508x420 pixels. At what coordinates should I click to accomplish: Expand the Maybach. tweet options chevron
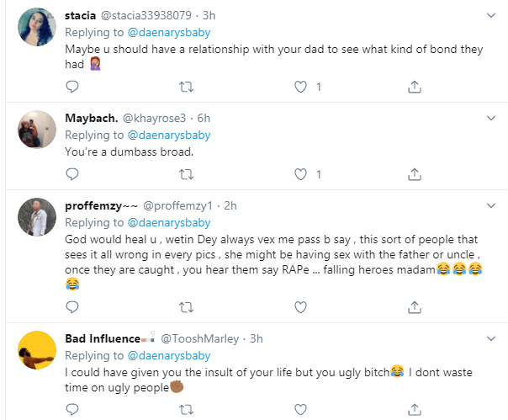pos(493,117)
